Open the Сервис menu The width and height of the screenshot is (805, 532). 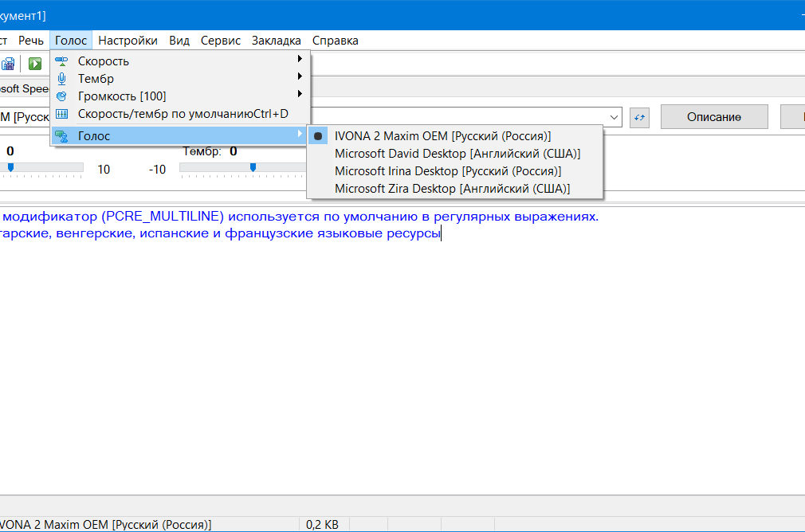220,41
